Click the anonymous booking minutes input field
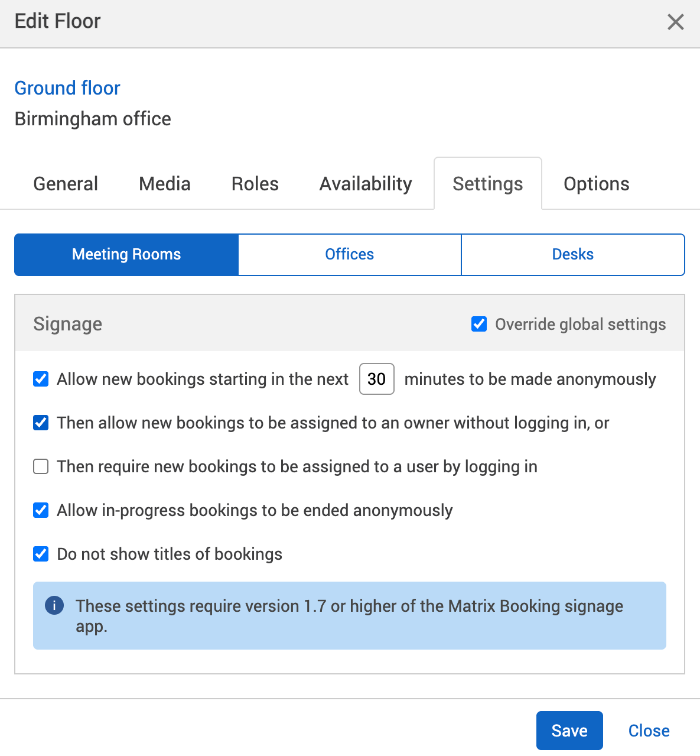 (376, 379)
